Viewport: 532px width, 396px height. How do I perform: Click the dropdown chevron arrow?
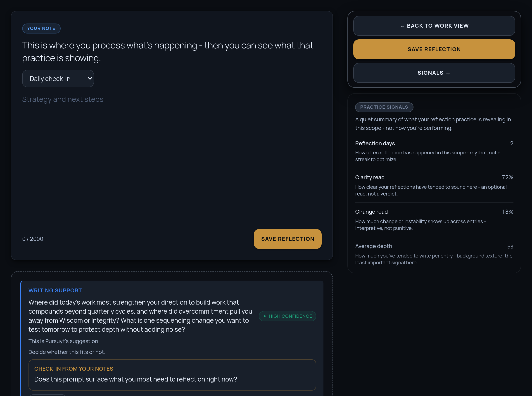[90, 78]
